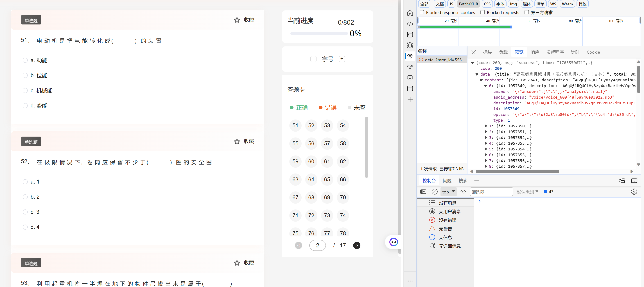Open the Sources bug icon panel
The image size is (644, 287).
point(410,45)
